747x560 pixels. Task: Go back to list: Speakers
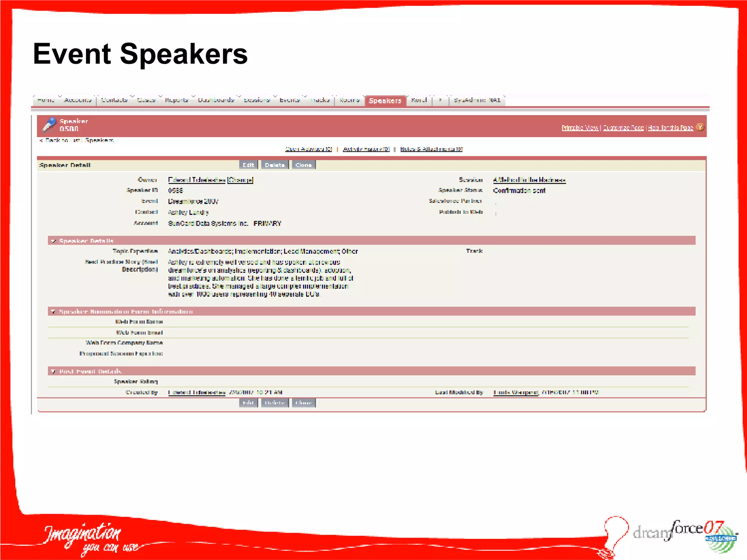point(77,140)
